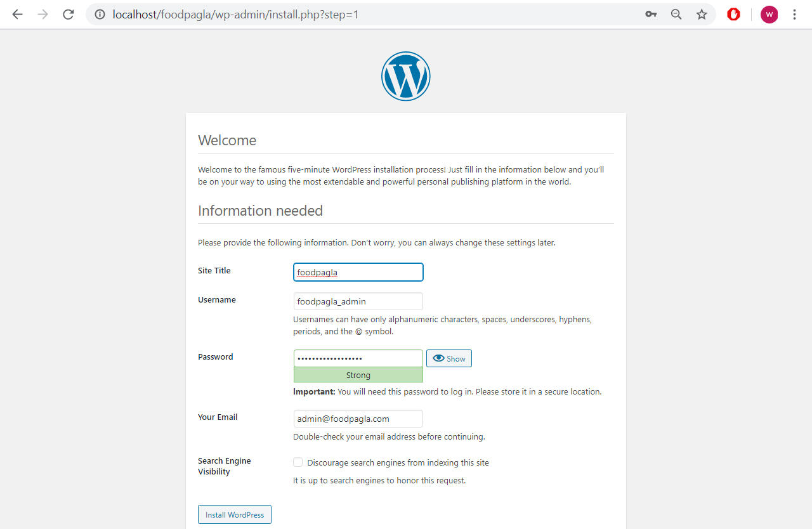Open the site information icon
This screenshot has width=812, height=529.
click(x=100, y=14)
